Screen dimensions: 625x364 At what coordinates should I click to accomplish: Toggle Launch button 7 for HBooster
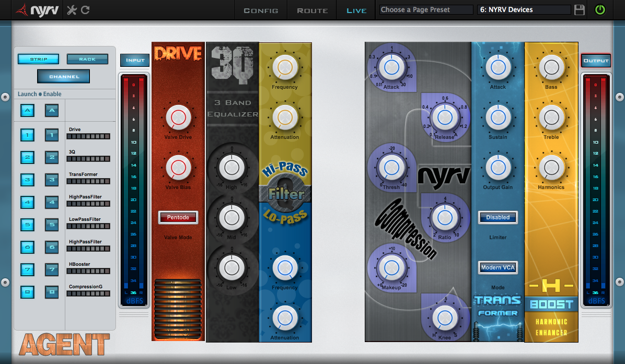tap(28, 269)
